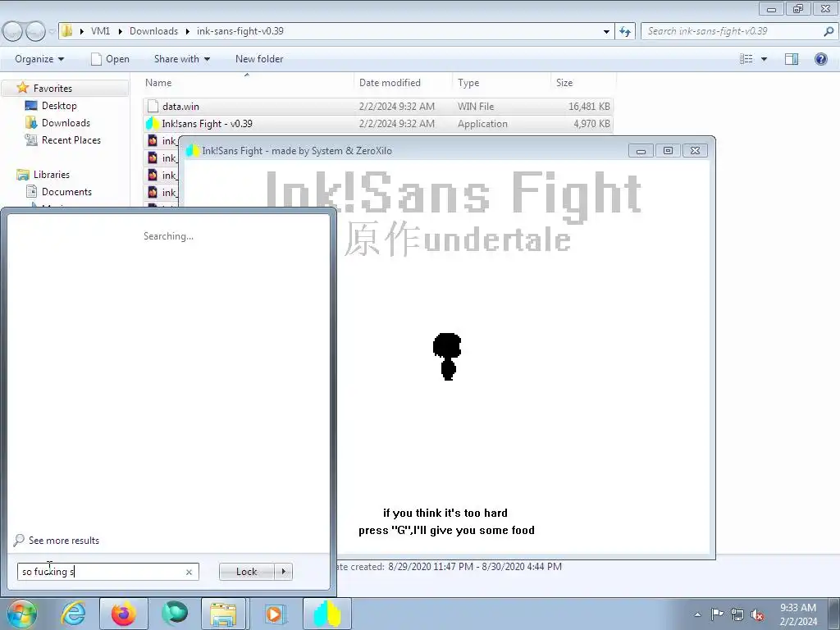Toggle the Explorer preview pane icon

792,59
